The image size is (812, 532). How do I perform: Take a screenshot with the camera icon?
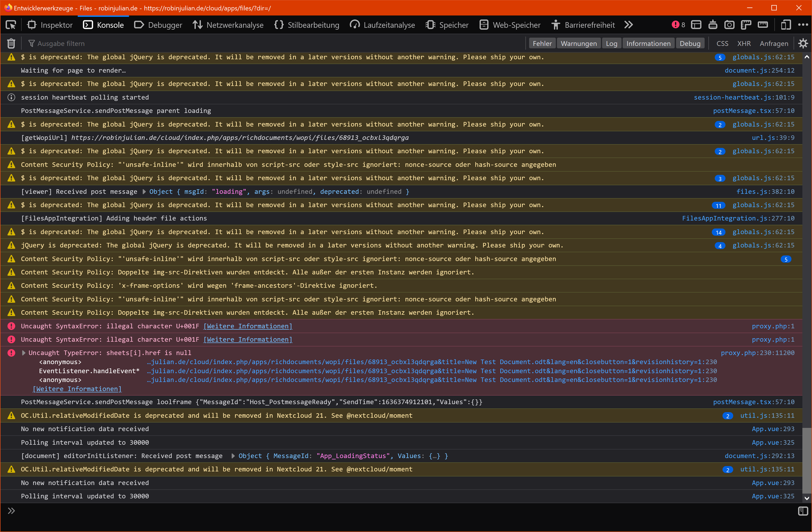pos(729,25)
